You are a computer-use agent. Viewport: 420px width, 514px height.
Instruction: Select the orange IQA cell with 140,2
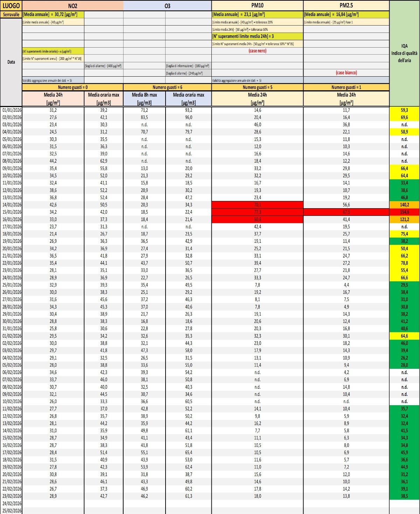(404, 205)
